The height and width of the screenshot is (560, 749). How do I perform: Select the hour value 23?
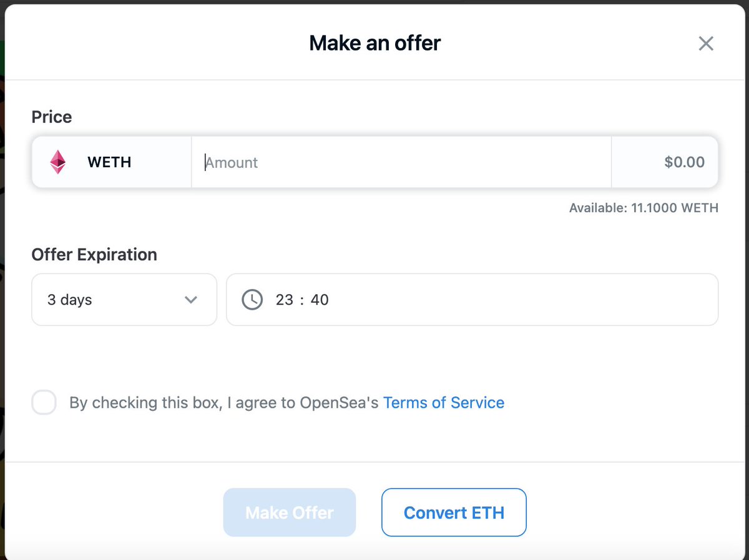click(285, 300)
